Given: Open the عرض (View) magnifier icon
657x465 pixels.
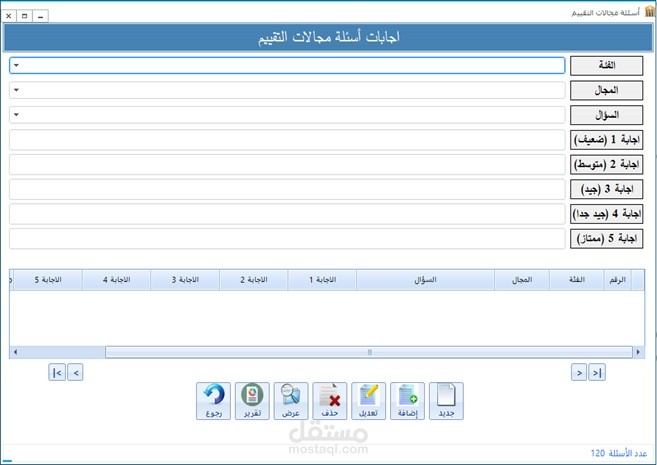Looking at the screenshot, I should pos(291,401).
